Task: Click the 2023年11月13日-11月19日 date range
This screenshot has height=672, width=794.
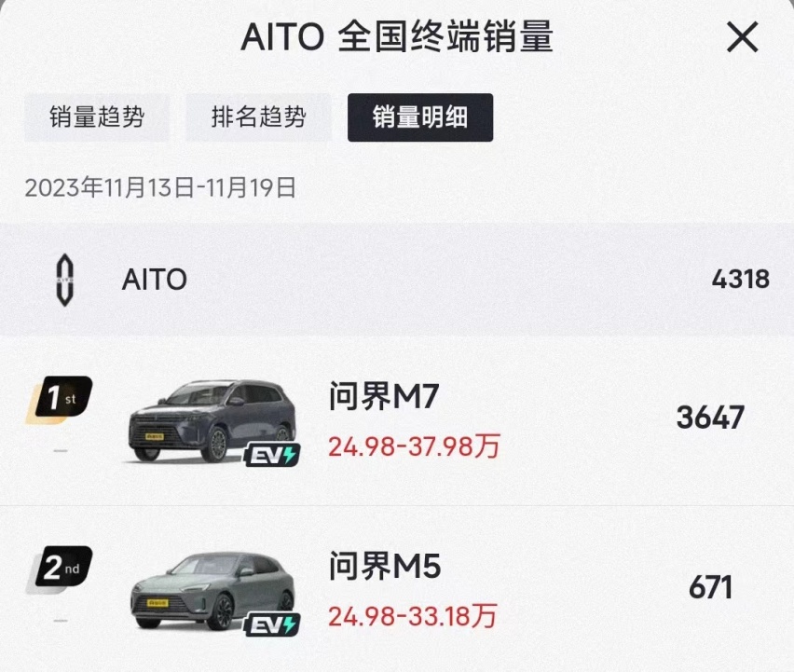Action: 160,187
